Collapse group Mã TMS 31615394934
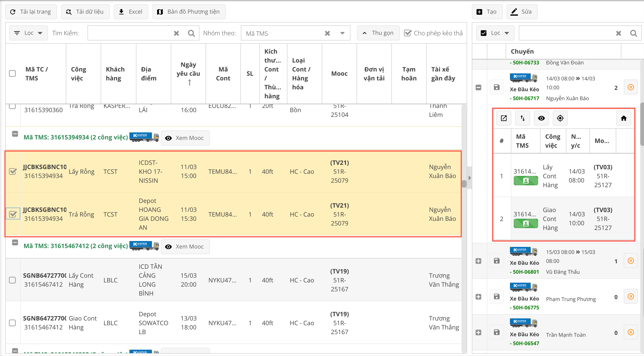 (x=15, y=134)
